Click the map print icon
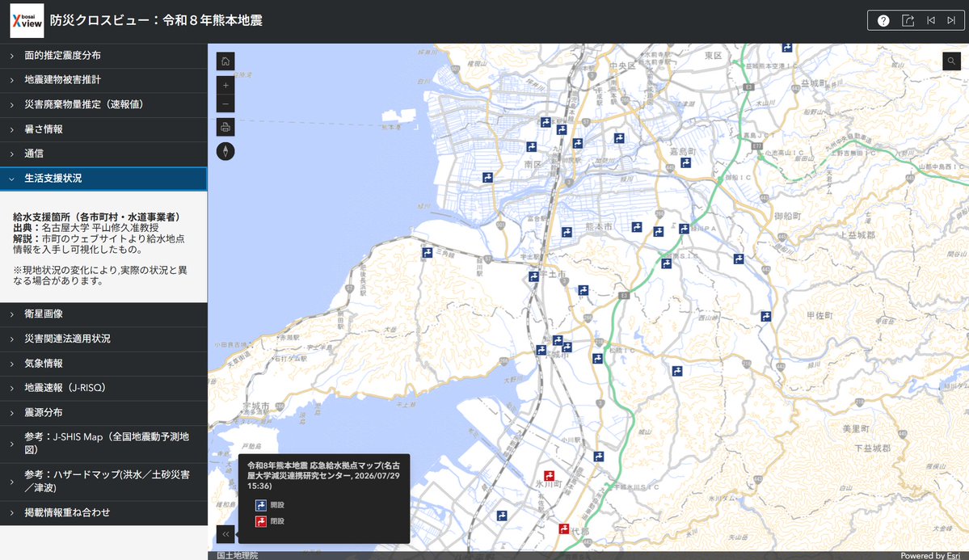The height and width of the screenshot is (560, 969). [225, 128]
